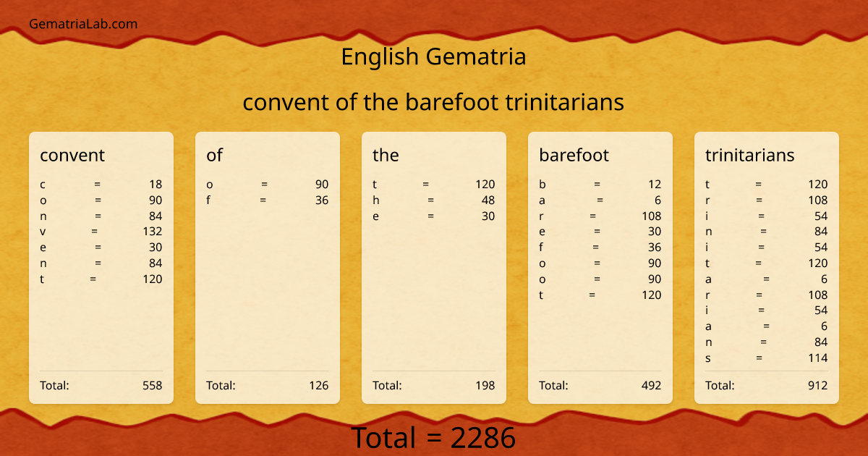Select the convent card total 558

point(153,385)
